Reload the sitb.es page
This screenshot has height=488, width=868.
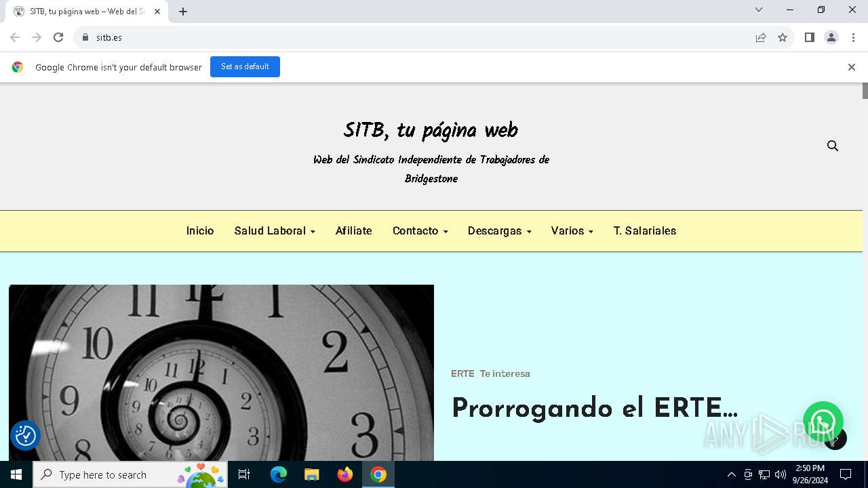point(58,37)
